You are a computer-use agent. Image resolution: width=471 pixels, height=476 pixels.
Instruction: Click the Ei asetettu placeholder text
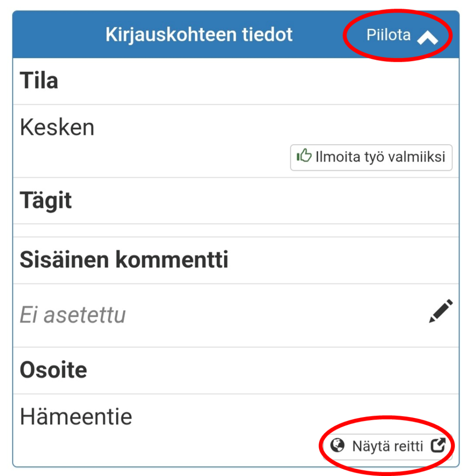click(x=72, y=315)
